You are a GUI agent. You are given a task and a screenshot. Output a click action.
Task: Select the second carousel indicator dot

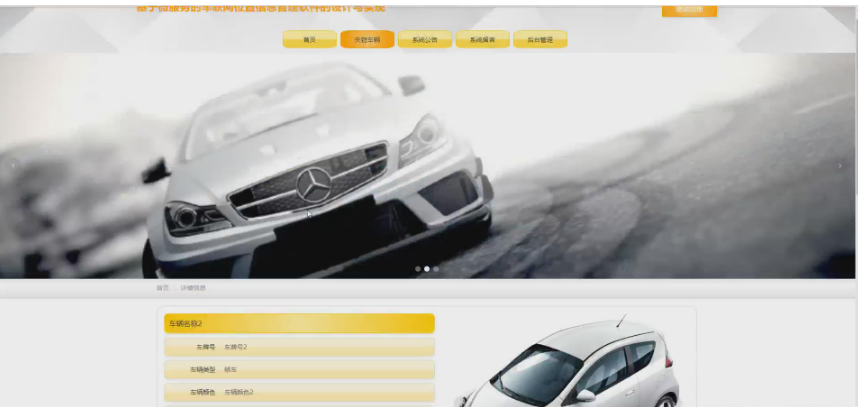pos(427,269)
